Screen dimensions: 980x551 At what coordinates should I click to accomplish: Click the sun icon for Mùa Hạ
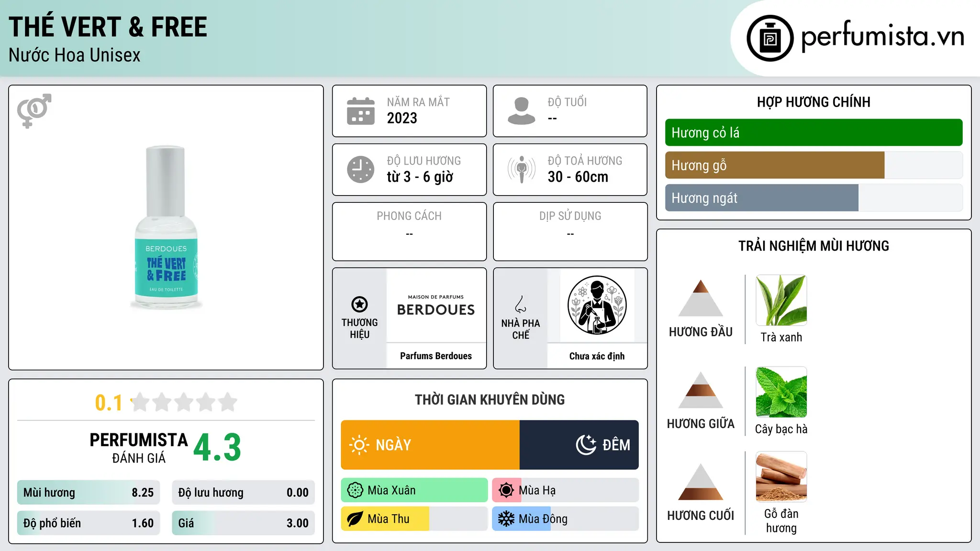coord(506,490)
